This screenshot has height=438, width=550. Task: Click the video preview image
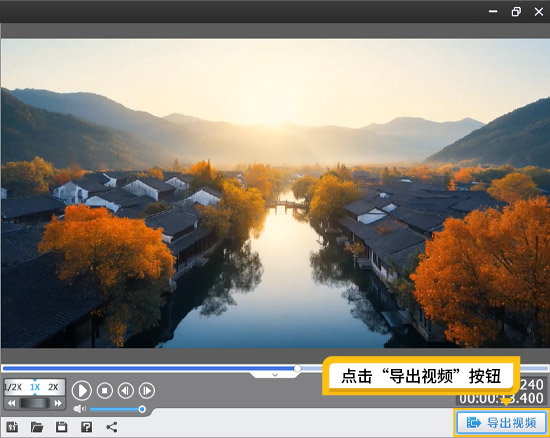(x=275, y=193)
